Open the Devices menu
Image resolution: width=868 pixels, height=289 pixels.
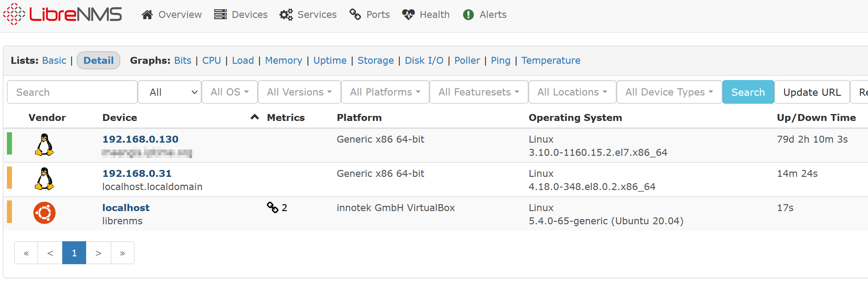coord(240,14)
